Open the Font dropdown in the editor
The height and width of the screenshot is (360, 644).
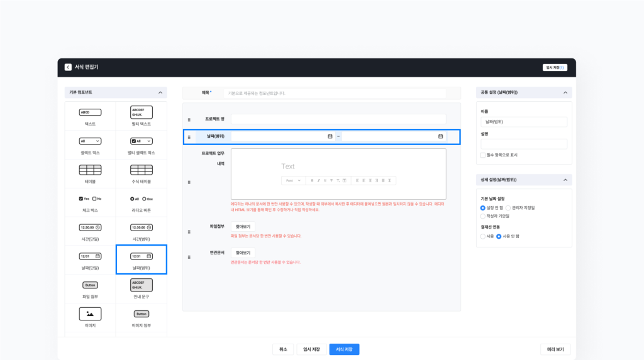coord(293,180)
